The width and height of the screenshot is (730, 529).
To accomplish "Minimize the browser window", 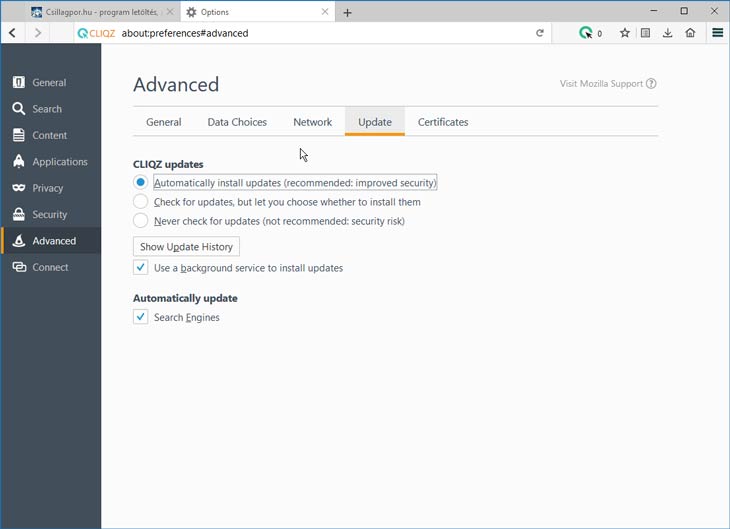I will 654,10.
